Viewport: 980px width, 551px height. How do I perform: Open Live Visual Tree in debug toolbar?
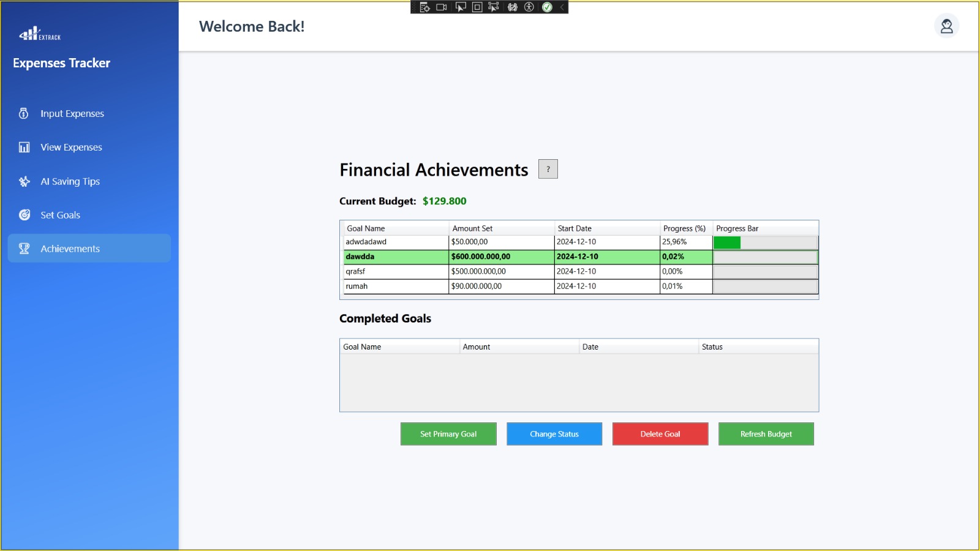(x=424, y=7)
